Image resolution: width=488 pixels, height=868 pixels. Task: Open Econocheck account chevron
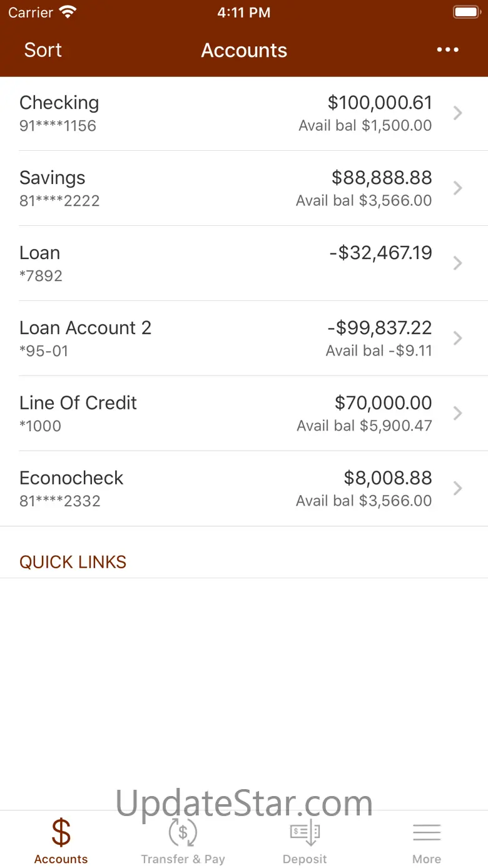point(458,488)
